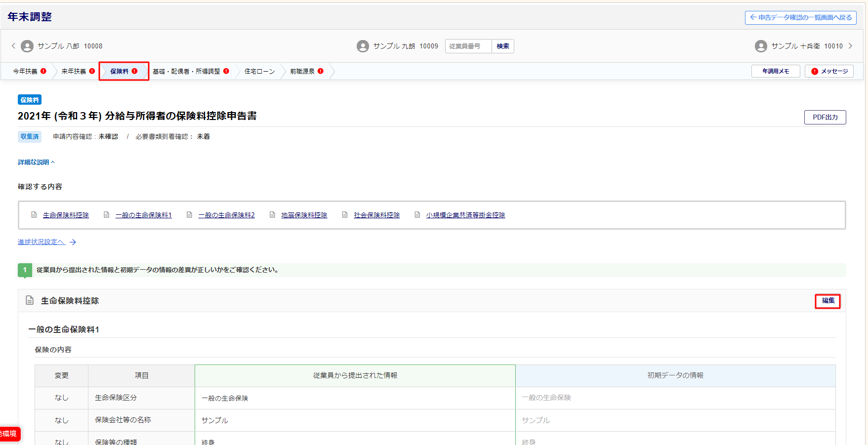Click document icon beside 地震保険料控除 link

(x=272, y=215)
